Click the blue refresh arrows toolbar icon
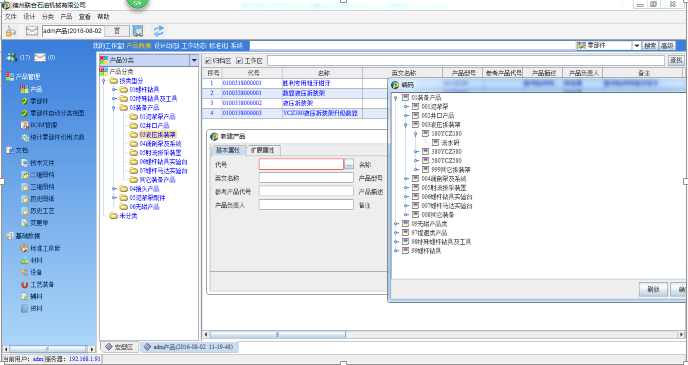The height and width of the screenshot is (365, 688). 158,31
